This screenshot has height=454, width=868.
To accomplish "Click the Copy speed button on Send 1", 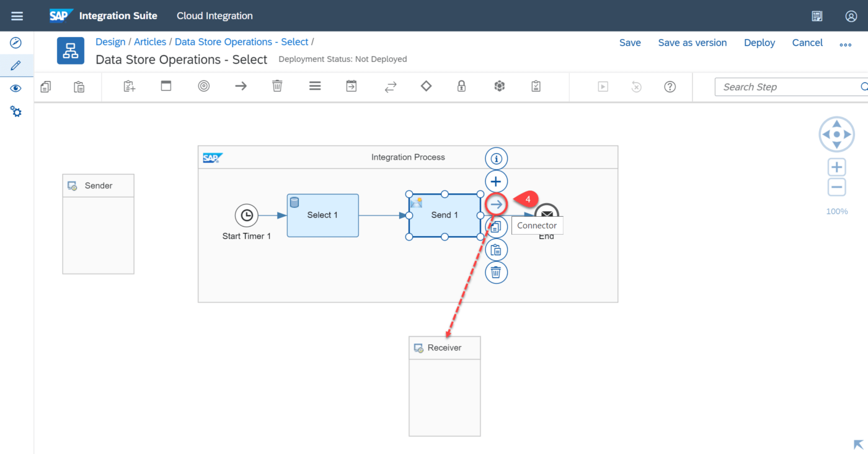I will [496, 227].
